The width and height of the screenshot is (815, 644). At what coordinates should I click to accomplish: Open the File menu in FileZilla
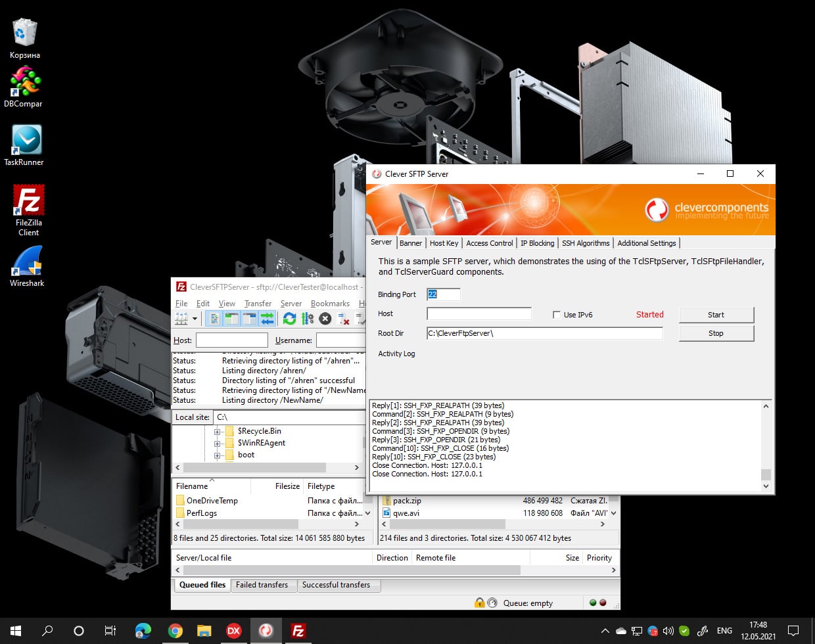[181, 304]
